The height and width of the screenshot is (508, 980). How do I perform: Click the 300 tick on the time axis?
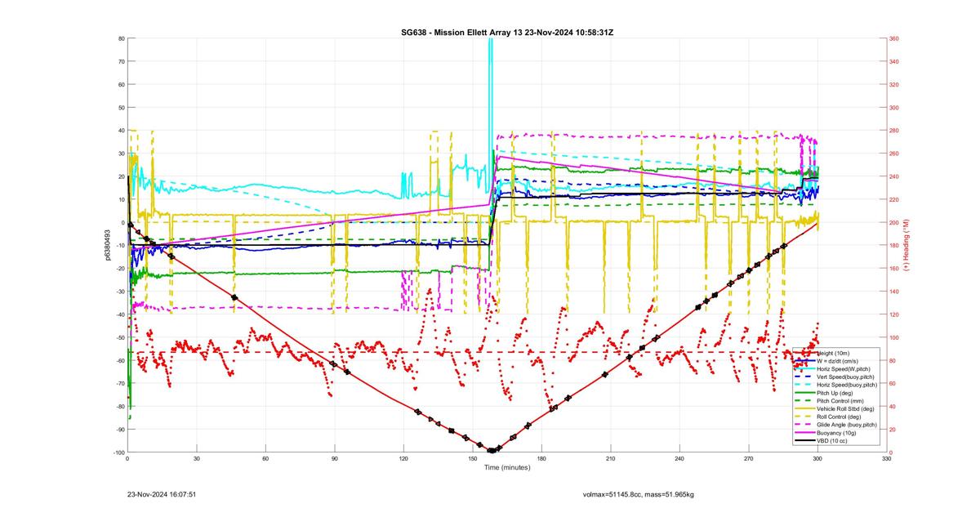coord(817,459)
